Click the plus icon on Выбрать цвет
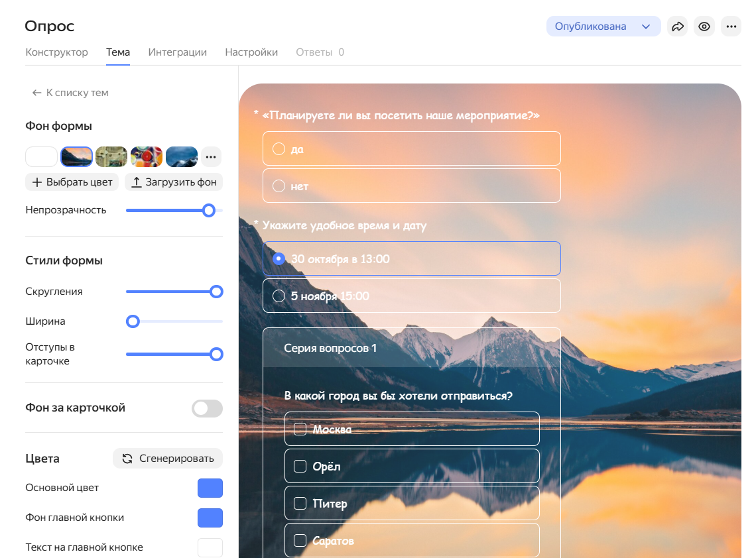 click(x=36, y=182)
